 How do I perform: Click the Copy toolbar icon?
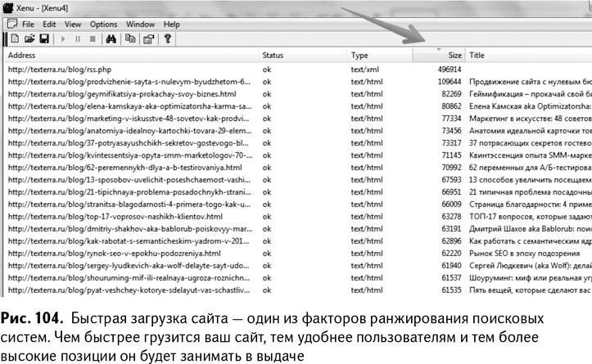click(130, 38)
